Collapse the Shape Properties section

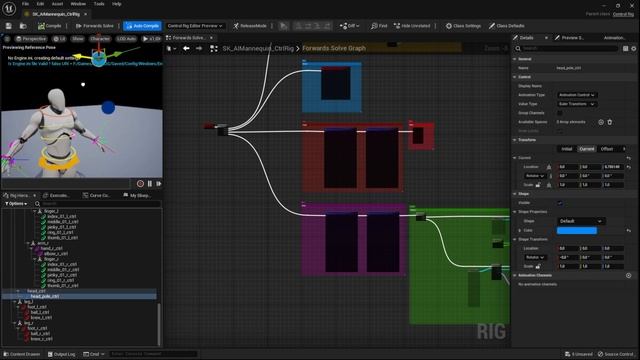click(x=515, y=212)
